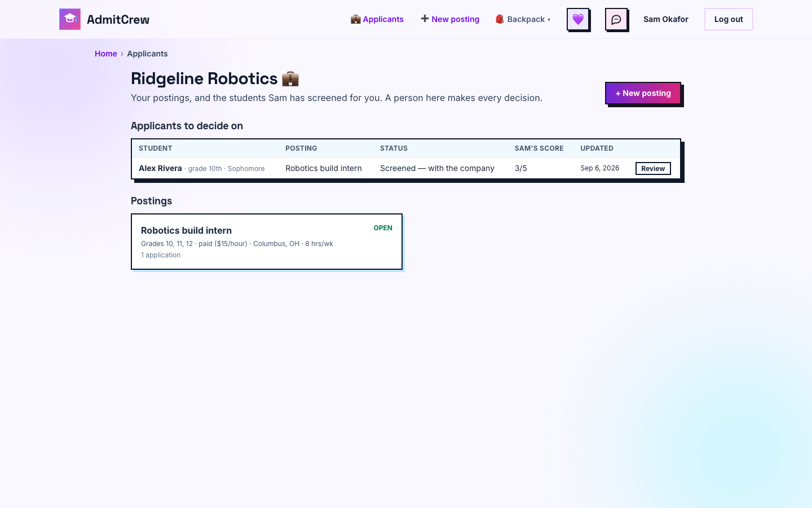Click the OPEN status badge on posting
The width and height of the screenshot is (812, 508).
(x=383, y=228)
